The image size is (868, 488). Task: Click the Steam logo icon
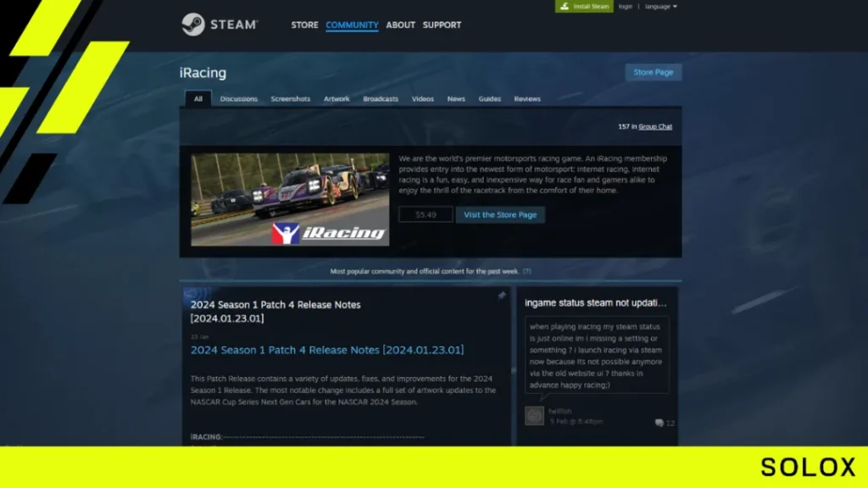193,25
